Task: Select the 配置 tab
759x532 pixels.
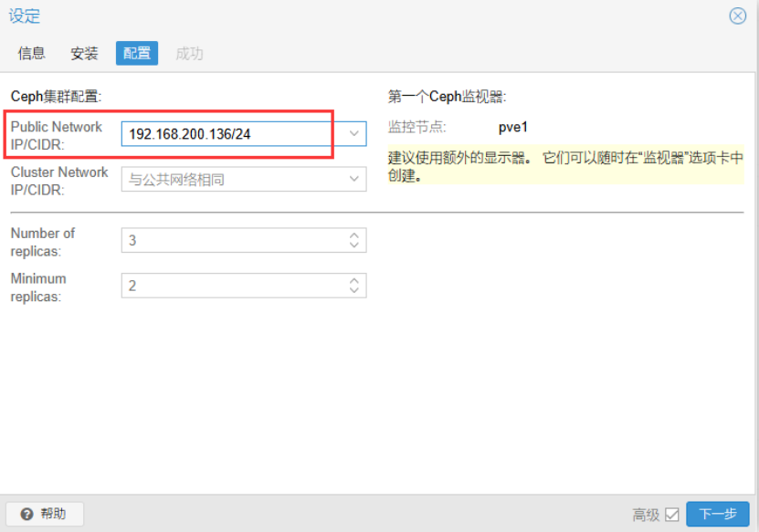Action: [137, 54]
